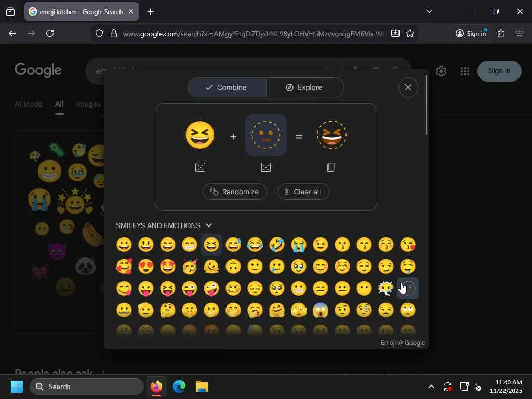Open a new browser tab

pos(150,12)
